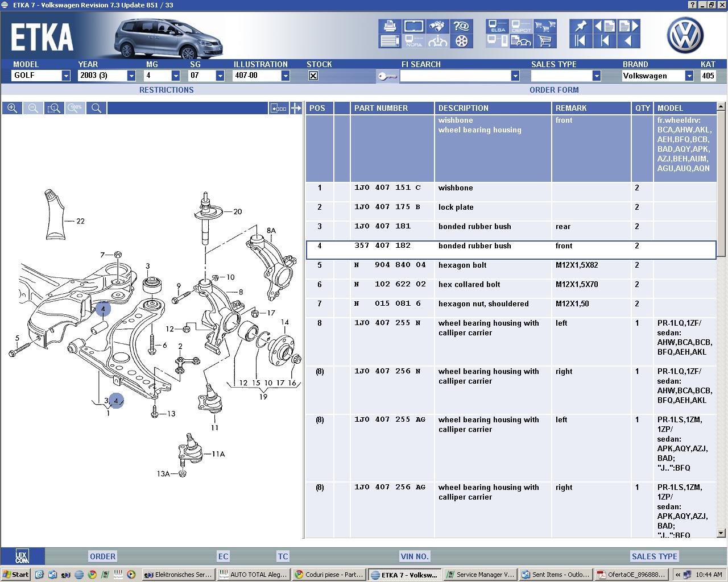The image size is (728, 582).
Task: Click the PART NUMBER column header
Action: (x=392, y=108)
